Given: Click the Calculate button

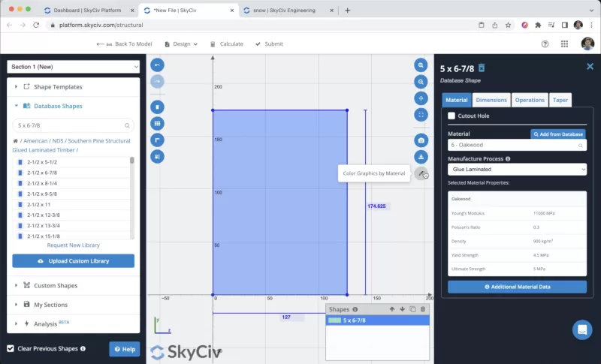Looking at the screenshot, I should [x=227, y=44].
